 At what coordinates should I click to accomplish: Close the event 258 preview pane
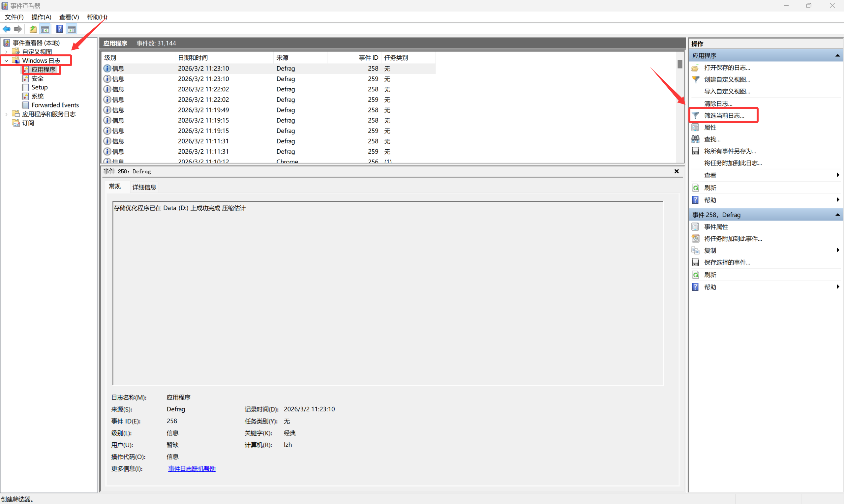point(676,171)
